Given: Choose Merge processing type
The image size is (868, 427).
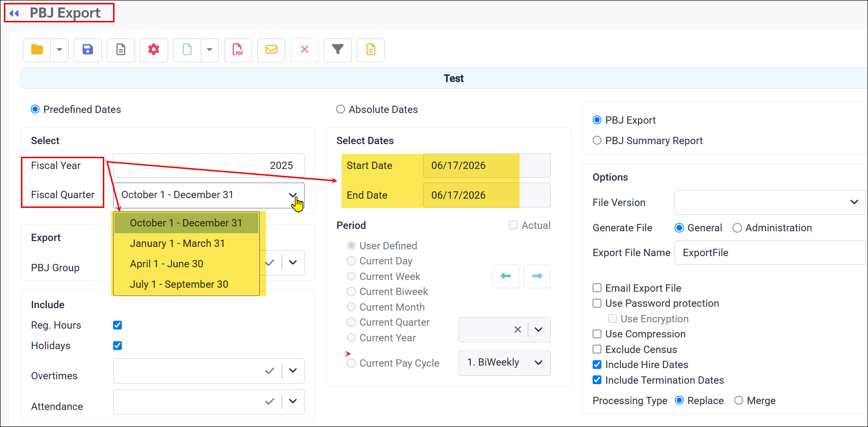Looking at the screenshot, I should click(739, 400).
